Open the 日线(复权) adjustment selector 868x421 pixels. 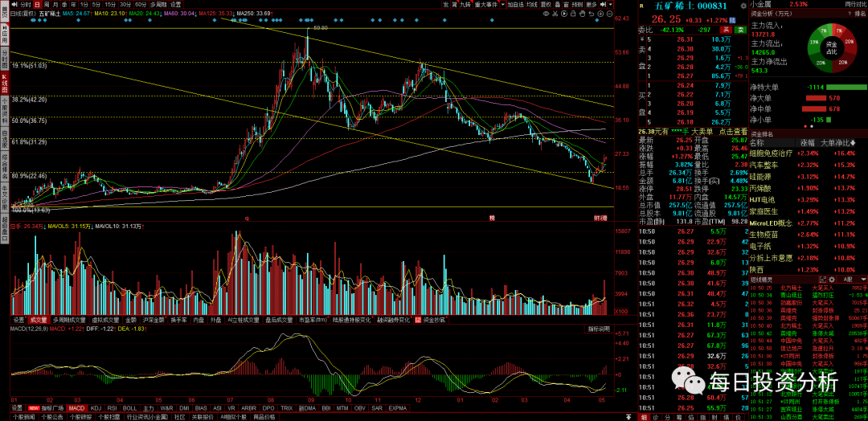23,14
